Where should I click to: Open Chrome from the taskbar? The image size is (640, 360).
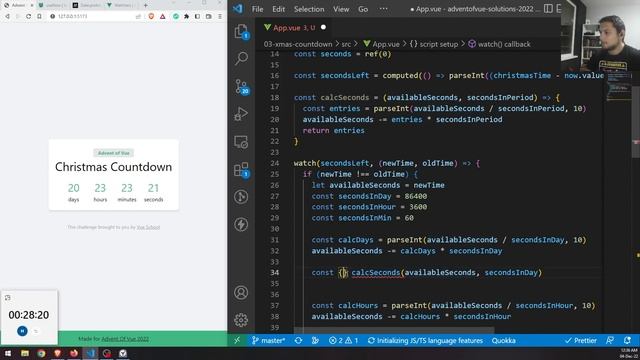[x=41, y=353]
